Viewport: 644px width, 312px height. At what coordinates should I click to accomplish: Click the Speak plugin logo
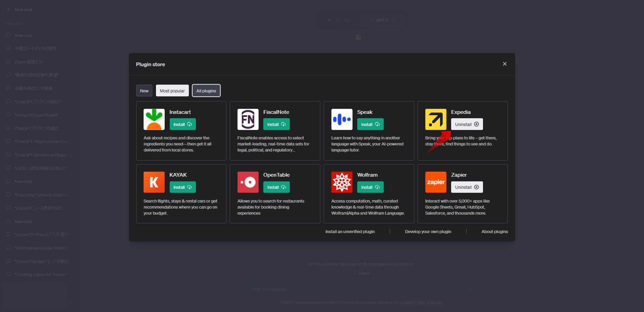(342, 119)
